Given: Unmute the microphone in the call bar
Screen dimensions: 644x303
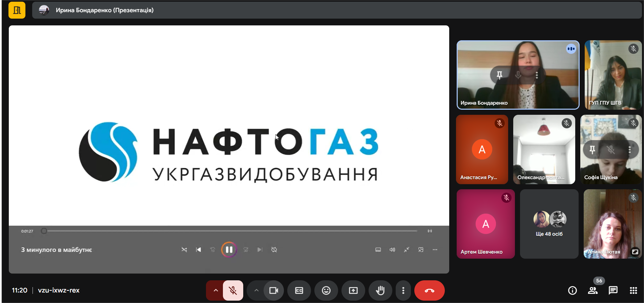Looking at the screenshot, I should 233,290.
